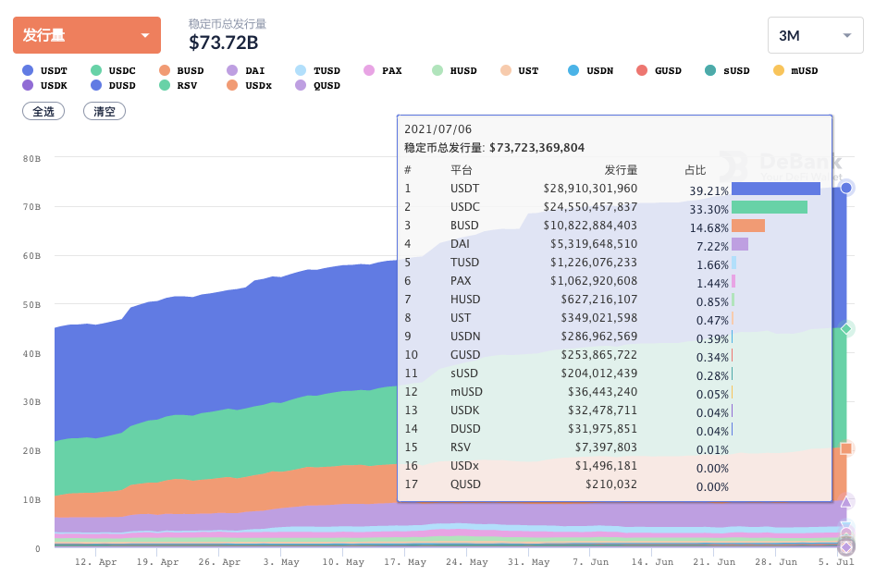Toggle the USDC legend series
875x588 pixels.
coord(114,70)
